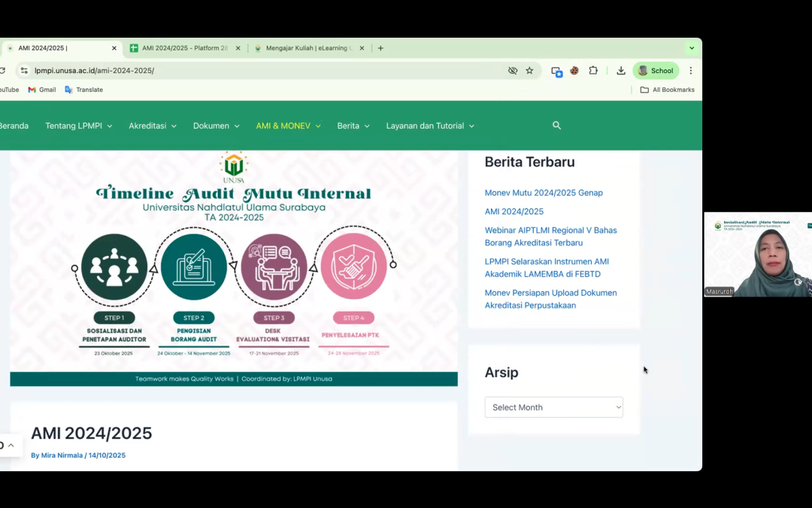The width and height of the screenshot is (812, 508).
Task: Click the scroll-up chevron widget
Action: (x=11, y=446)
